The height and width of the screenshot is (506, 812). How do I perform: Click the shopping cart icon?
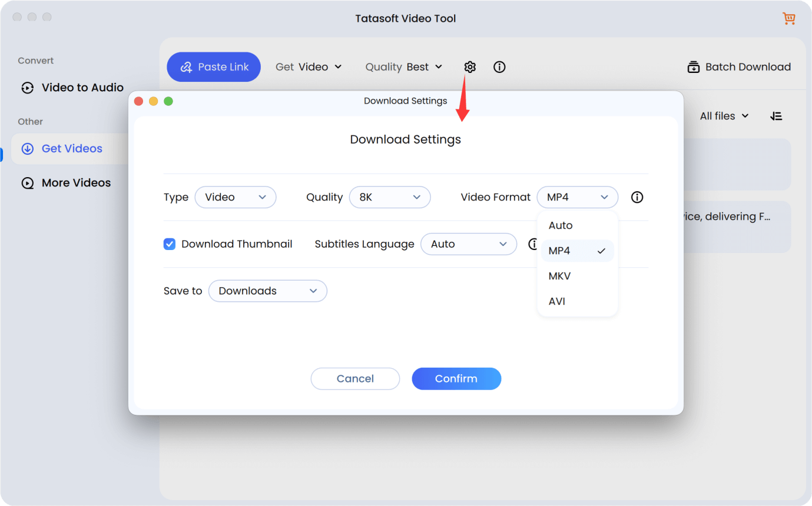pyautogui.click(x=788, y=18)
